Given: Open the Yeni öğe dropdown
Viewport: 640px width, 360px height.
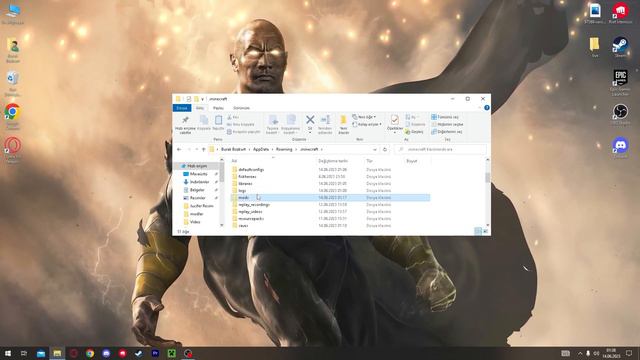Looking at the screenshot, I should (x=364, y=117).
